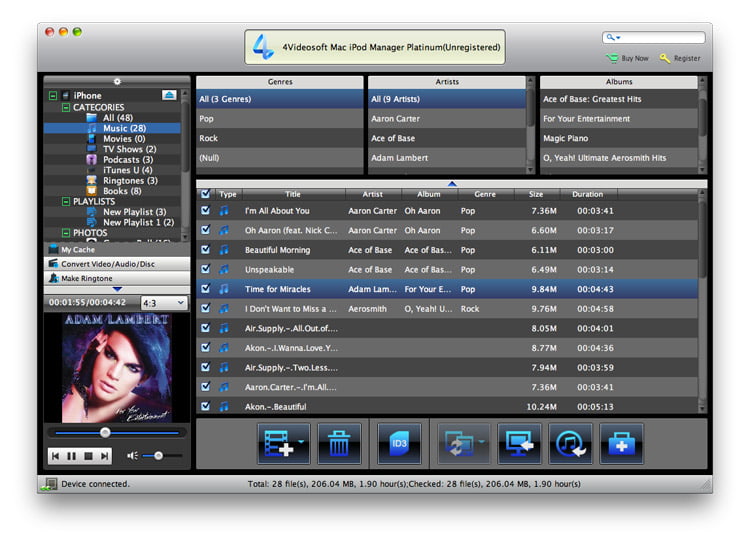The image size is (750, 545).
Task: Click the My Cache icon
Action: [53, 249]
